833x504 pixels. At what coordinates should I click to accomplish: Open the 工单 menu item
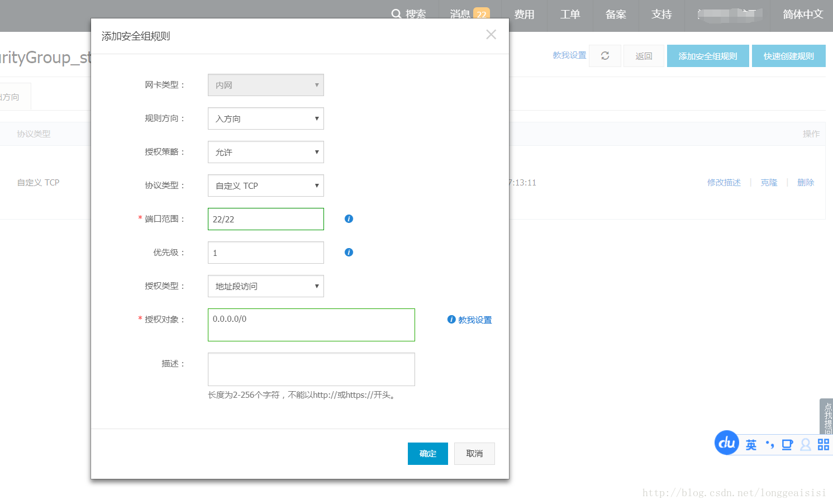pyautogui.click(x=570, y=15)
